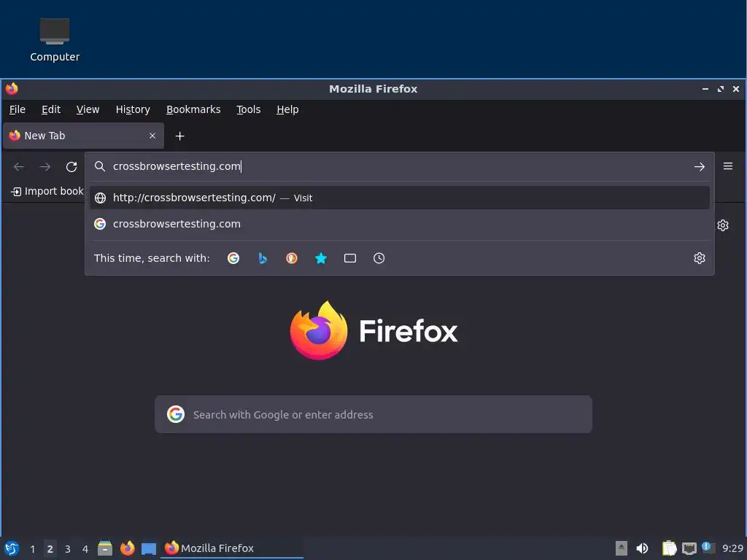
Task: Open the File menu
Action: (18, 109)
